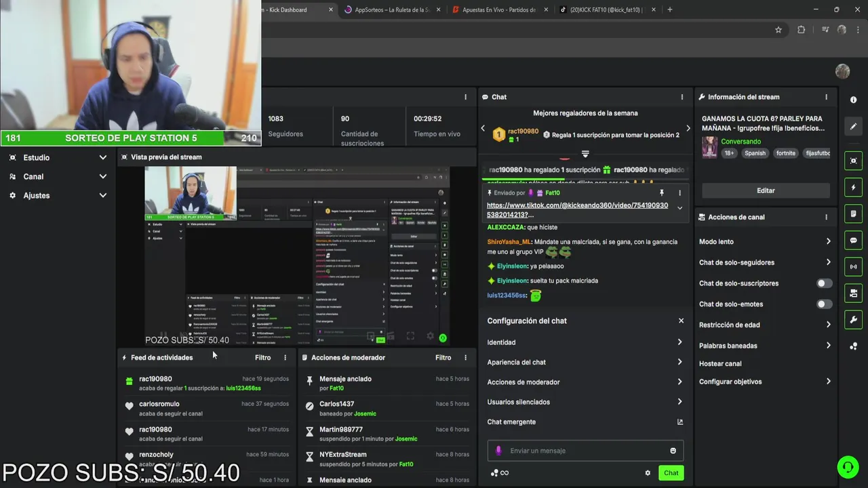Viewport: 868px width, 488px height.
Task: Open pinned message three-dot options
Action: (679, 192)
